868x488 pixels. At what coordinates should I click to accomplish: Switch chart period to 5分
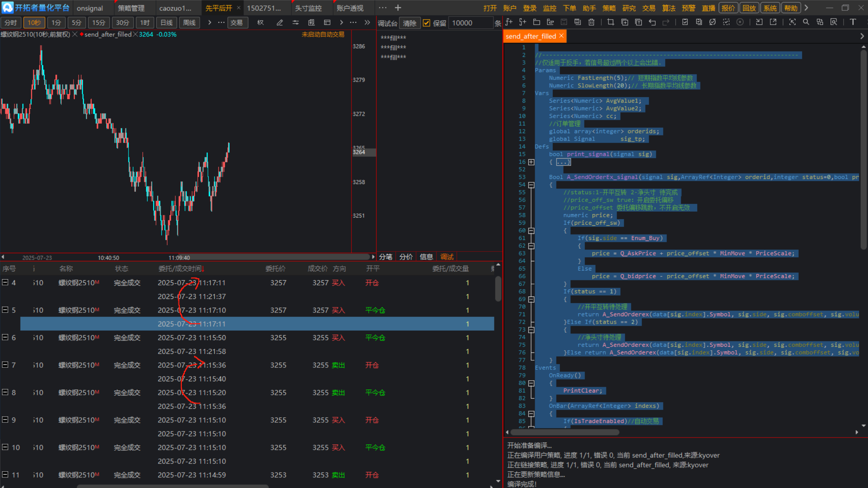77,23
